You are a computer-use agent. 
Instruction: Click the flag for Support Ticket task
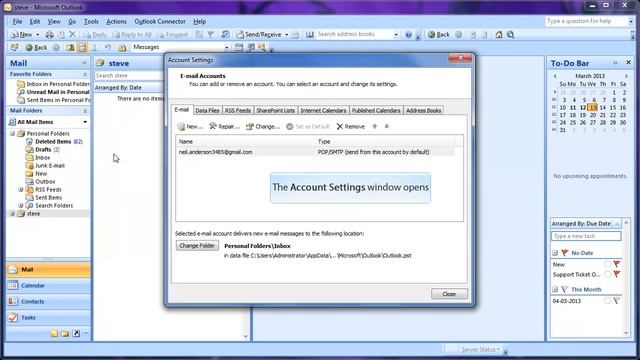coord(617,275)
